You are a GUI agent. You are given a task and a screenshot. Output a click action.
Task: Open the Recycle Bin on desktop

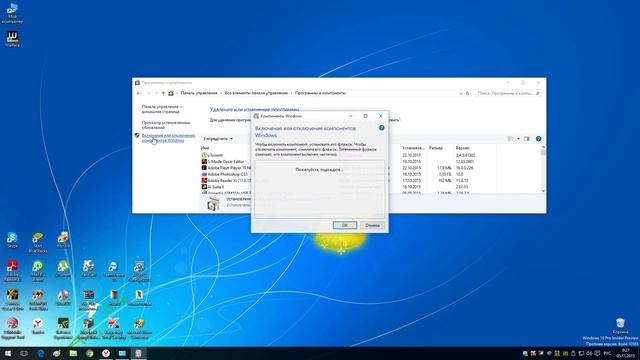(x=620, y=327)
